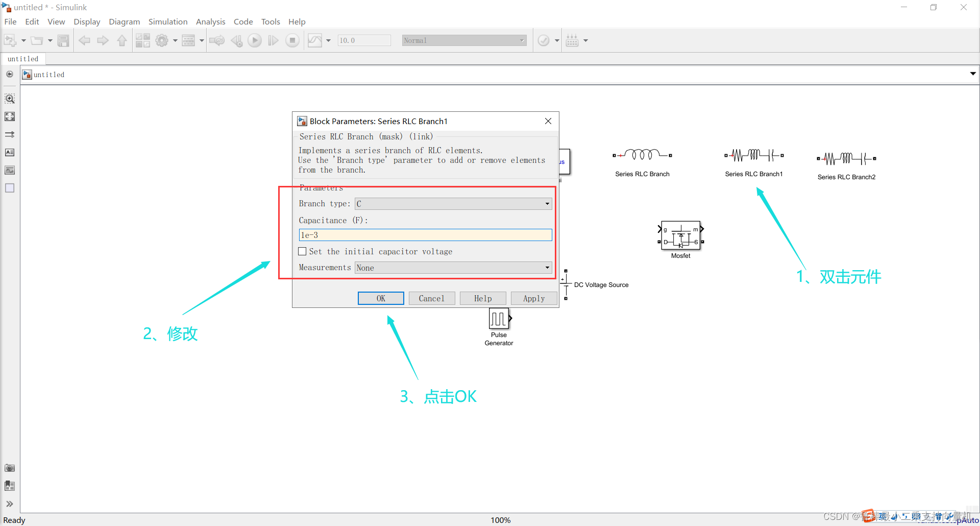Open the Library Browser icon

[x=143, y=40]
